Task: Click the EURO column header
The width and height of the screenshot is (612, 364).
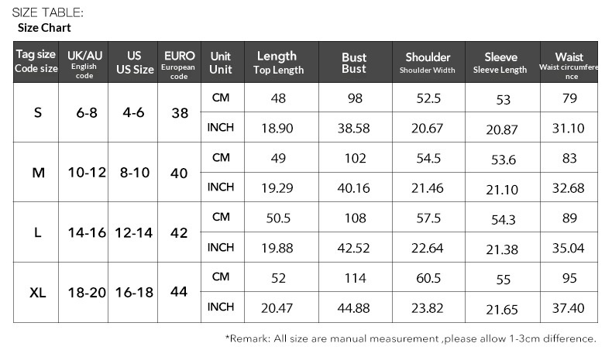Action: [179, 62]
